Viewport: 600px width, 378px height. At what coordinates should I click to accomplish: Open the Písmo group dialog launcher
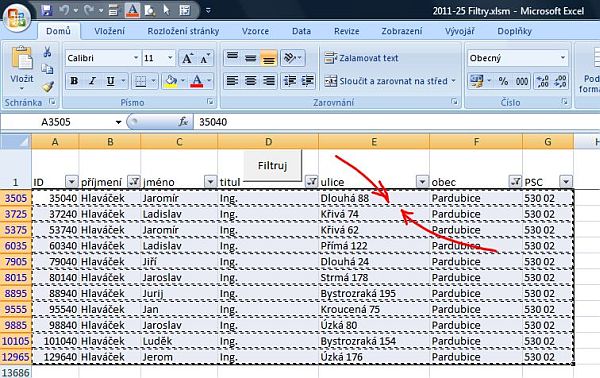[x=210, y=102]
